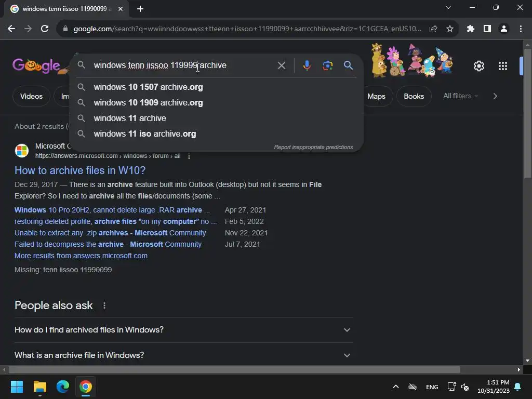Viewport: 532px width, 399px height.
Task: Open More results from answers.microsoft.com
Action: [x=81, y=256]
